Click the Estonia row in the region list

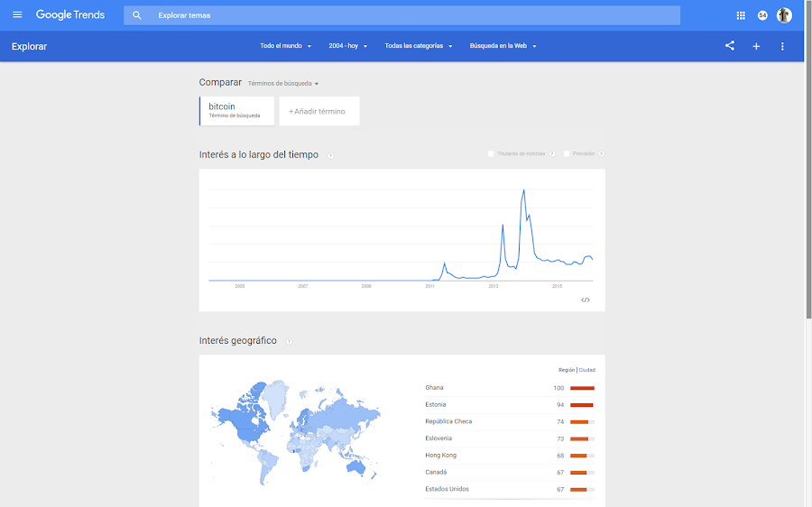pyautogui.click(x=510, y=404)
